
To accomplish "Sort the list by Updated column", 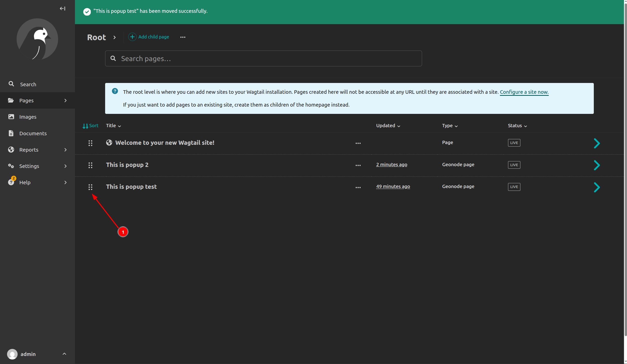I will (x=388, y=126).
